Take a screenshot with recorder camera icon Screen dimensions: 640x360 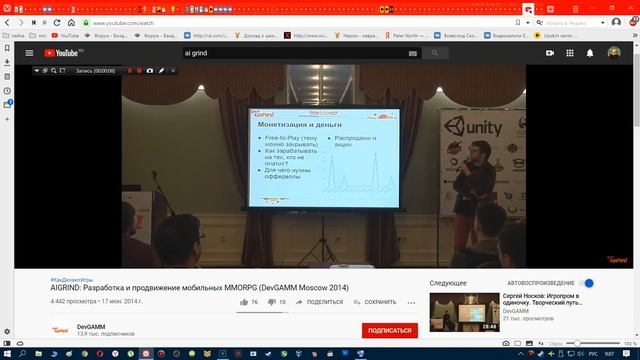click(x=150, y=71)
